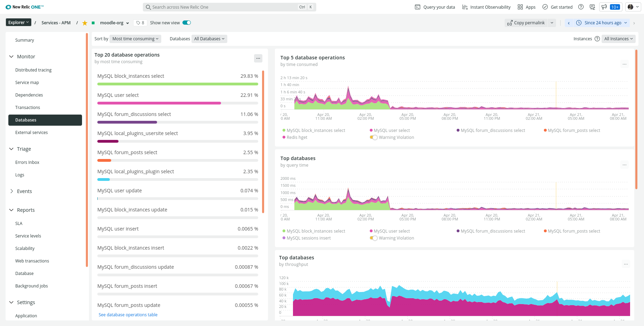The image size is (644, 326).
Task: Click Services - APM breadcrumb
Action: coord(56,23)
